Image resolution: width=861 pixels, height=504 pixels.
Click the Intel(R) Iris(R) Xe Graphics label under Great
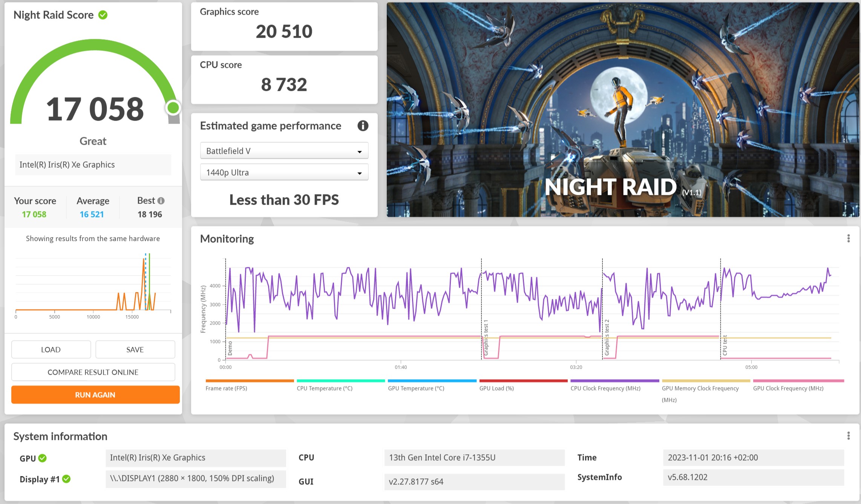click(93, 165)
